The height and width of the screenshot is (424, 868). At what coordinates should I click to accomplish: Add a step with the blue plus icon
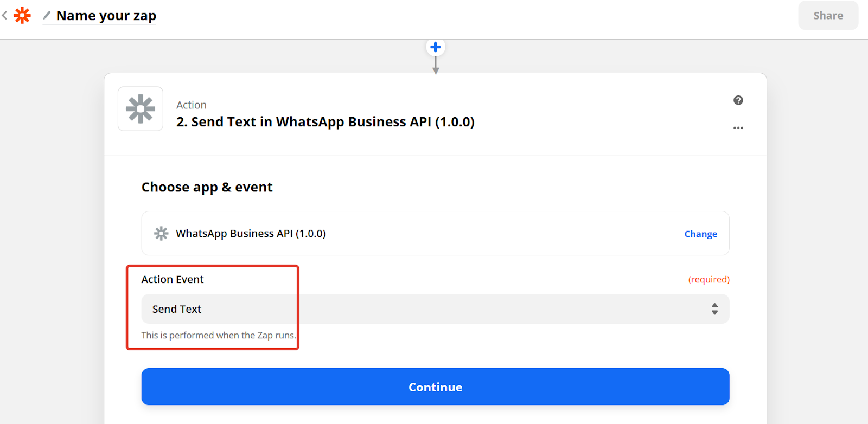point(435,47)
